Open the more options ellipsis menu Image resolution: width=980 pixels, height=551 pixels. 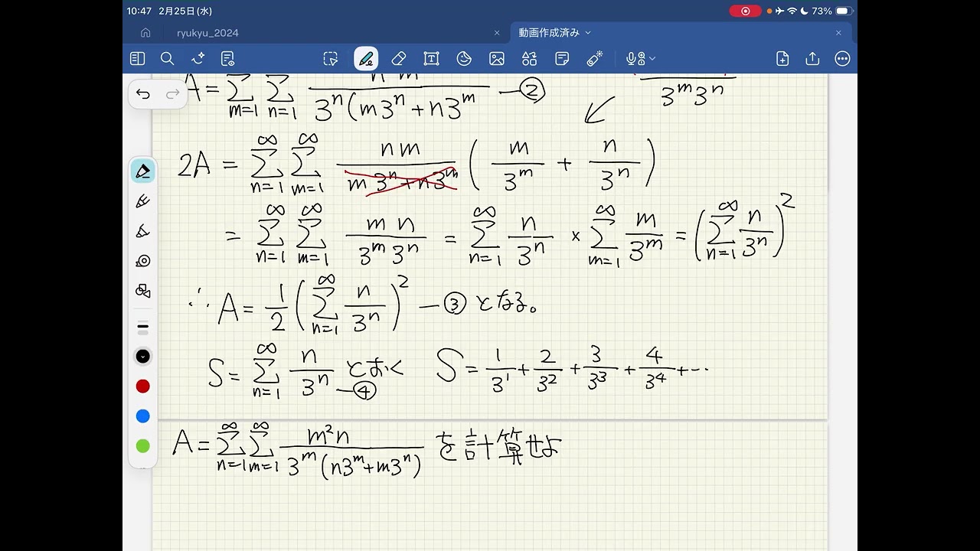pos(842,59)
